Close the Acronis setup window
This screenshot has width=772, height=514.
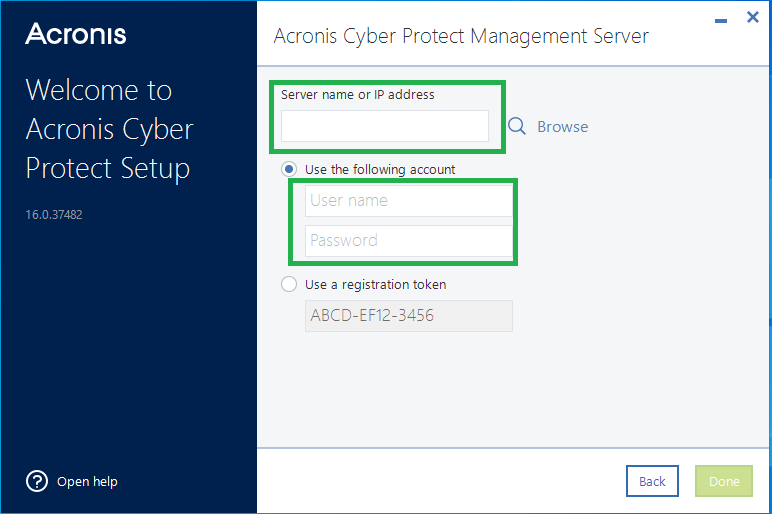(x=753, y=17)
